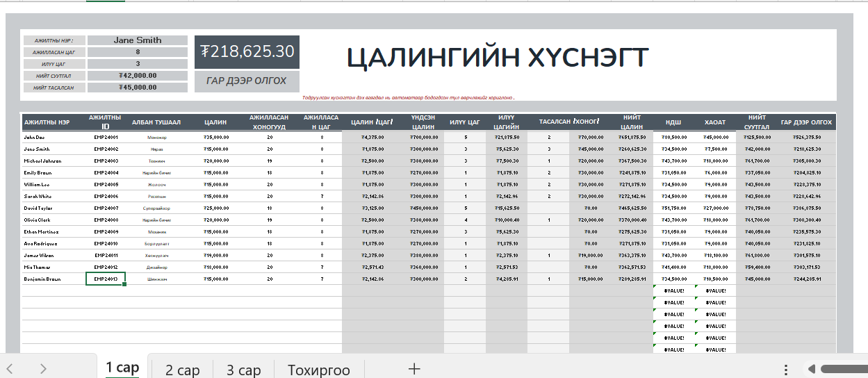Add a new sheet with the plus icon
Viewport: 868px width, 378px height.
(414, 369)
